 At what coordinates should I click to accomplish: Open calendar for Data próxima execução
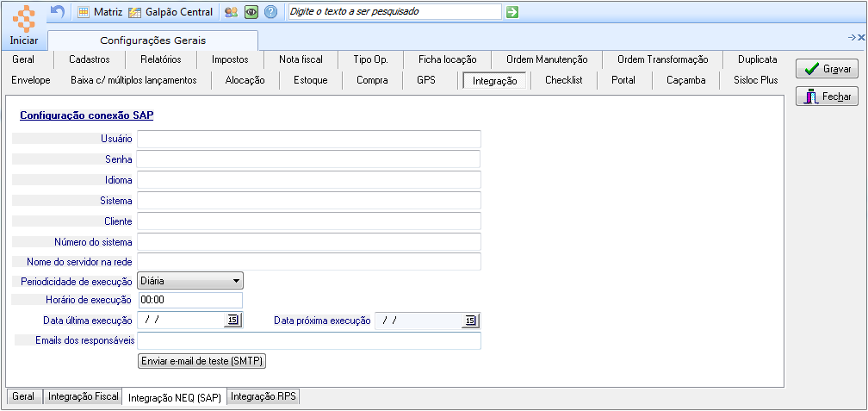470,321
